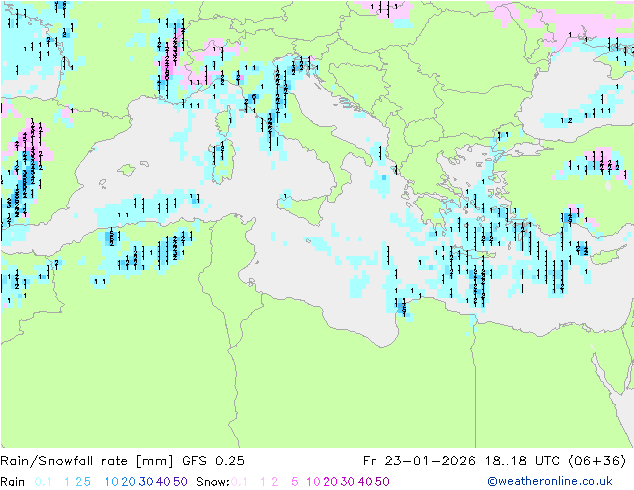Click the snow legend value 50
The width and height of the screenshot is (634, 490).
382,482
